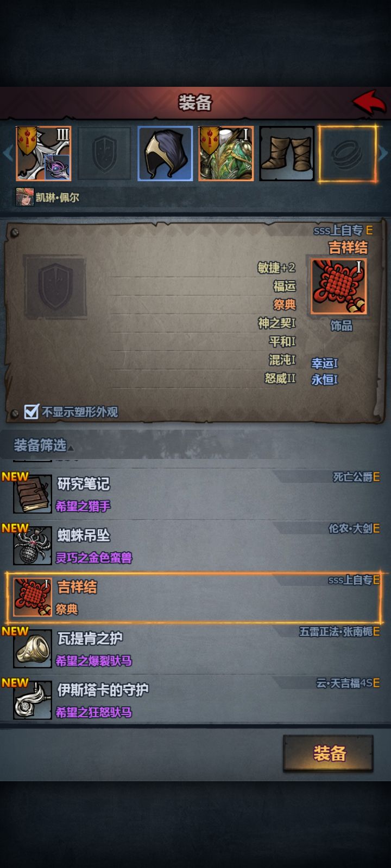Image resolution: width=391 pixels, height=868 pixels.
Task: Click the empty shield placeholder in details panel
Action: [x=55, y=286]
